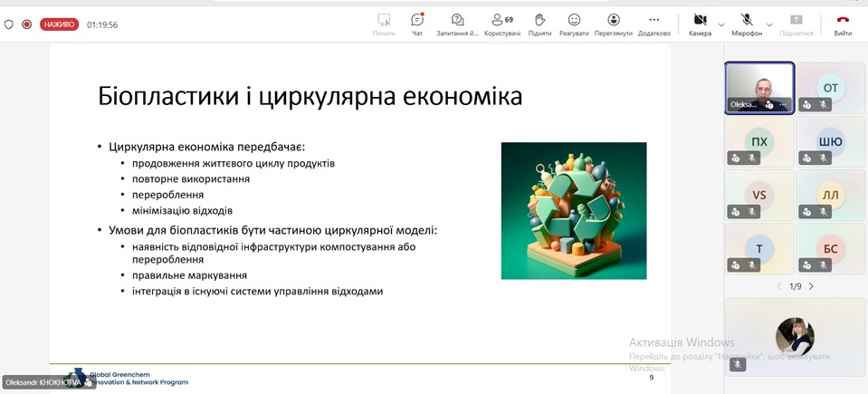The image size is (868, 394).
Task: Click the bullet 'продовження життєвого циклу продуктів'
Action: (234, 163)
